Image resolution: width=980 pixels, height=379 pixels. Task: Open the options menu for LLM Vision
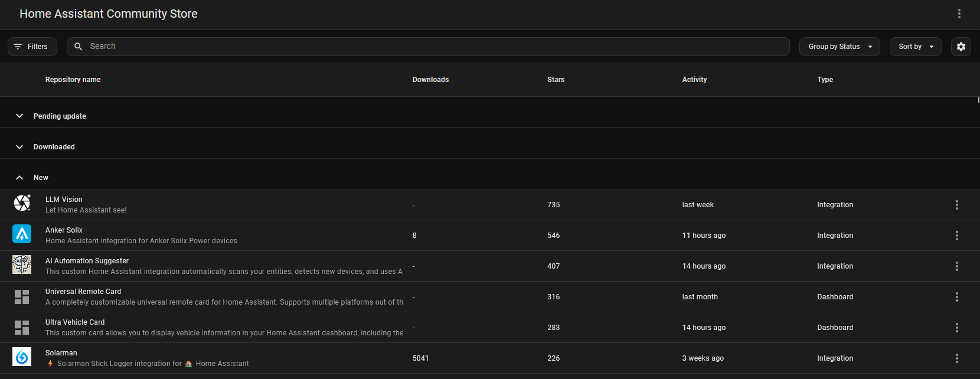pos(956,205)
